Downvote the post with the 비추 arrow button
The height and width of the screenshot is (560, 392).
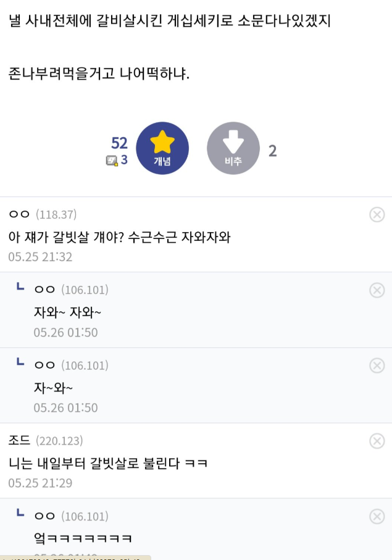(233, 148)
